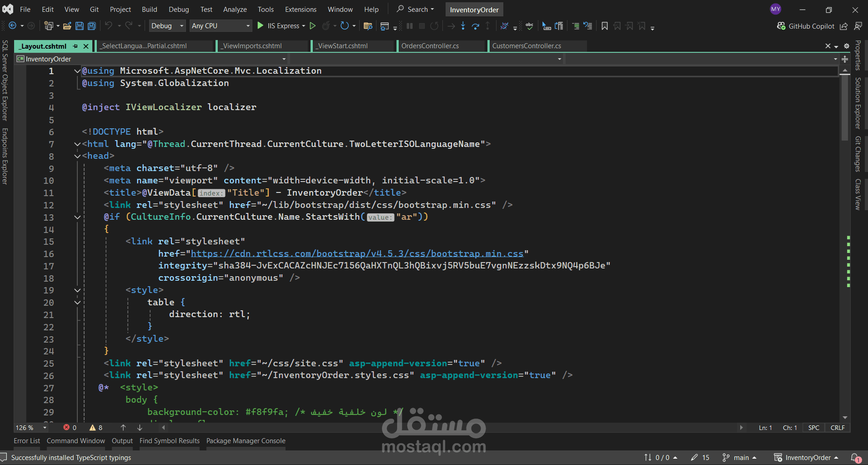Screen dimensions: 868x465
Task: Open the Package Manager Console tab
Action: 246,441
